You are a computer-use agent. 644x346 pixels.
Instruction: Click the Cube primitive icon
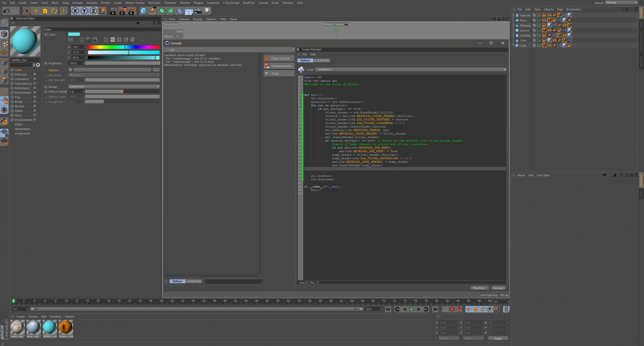[x=143, y=11]
